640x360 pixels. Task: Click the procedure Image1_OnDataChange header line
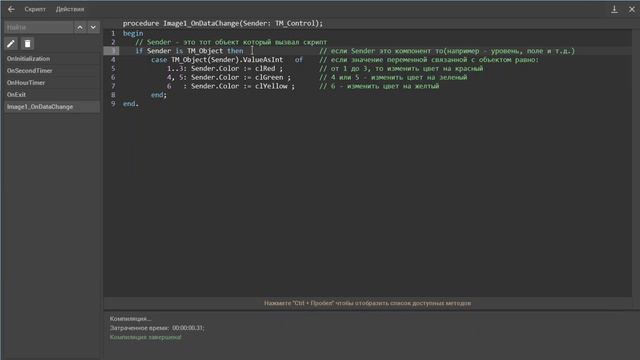(x=222, y=23)
